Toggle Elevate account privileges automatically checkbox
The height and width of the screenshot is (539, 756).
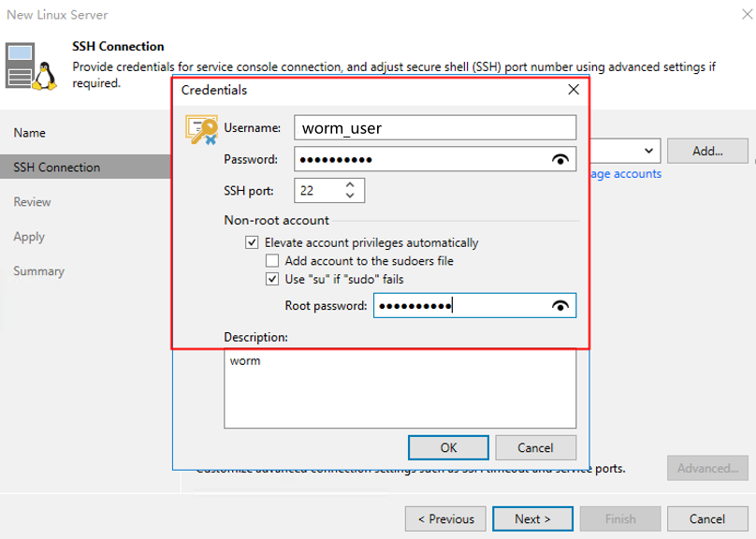(252, 243)
